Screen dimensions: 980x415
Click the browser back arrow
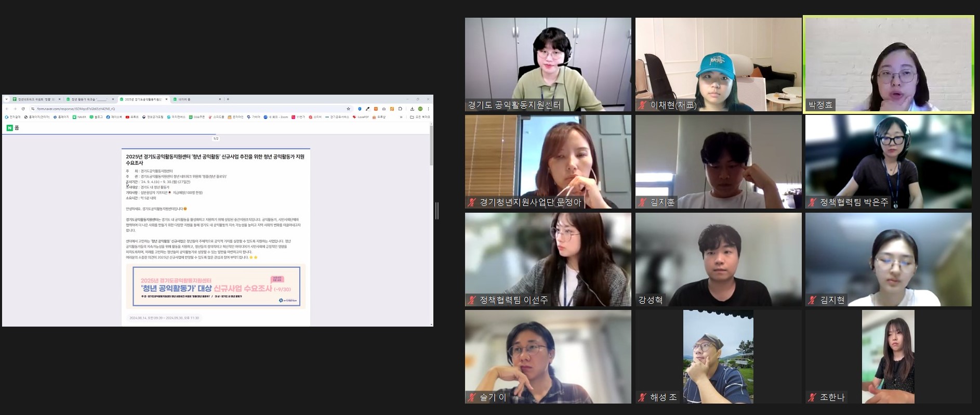click(7, 109)
